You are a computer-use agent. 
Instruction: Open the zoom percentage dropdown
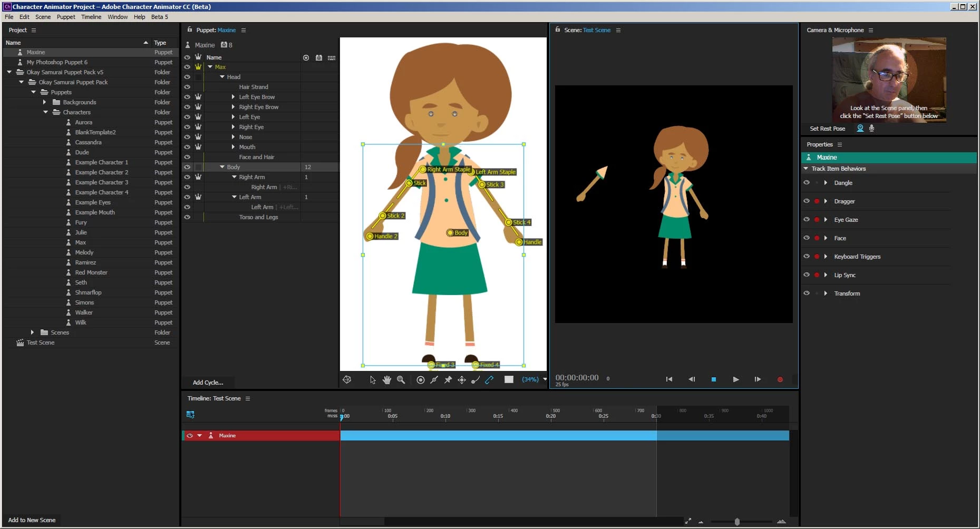coord(545,379)
